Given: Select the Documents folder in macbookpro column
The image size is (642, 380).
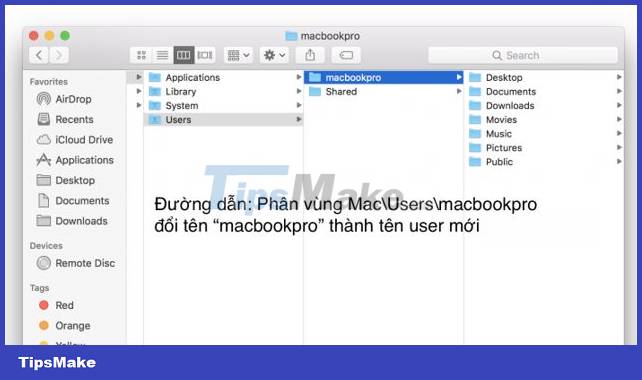Looking at the screenshot, I should coord(545,91).
